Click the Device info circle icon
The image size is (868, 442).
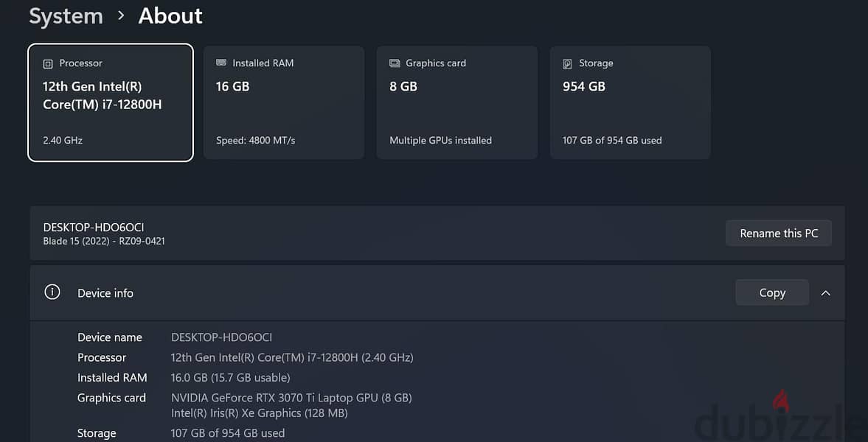(52, 292)
